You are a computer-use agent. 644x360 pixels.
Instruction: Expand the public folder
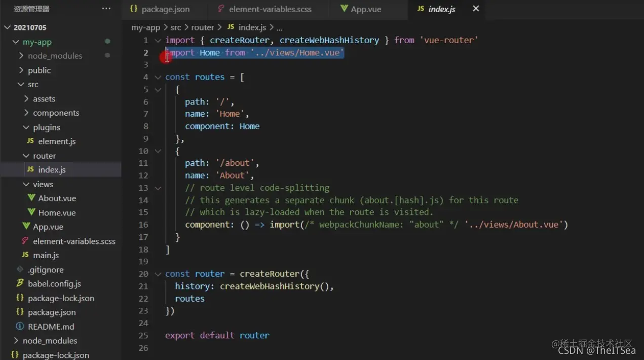coord(21,70)
